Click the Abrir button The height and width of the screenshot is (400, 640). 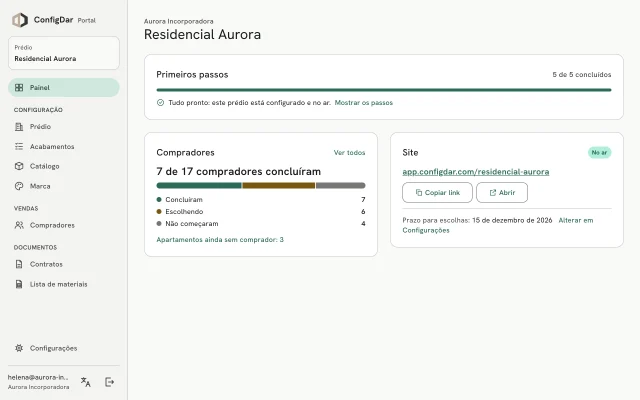click(502, 193)
